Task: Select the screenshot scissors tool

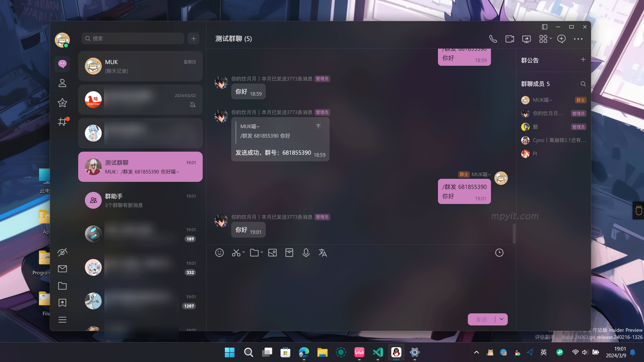Action: click(x=236, y=253)
